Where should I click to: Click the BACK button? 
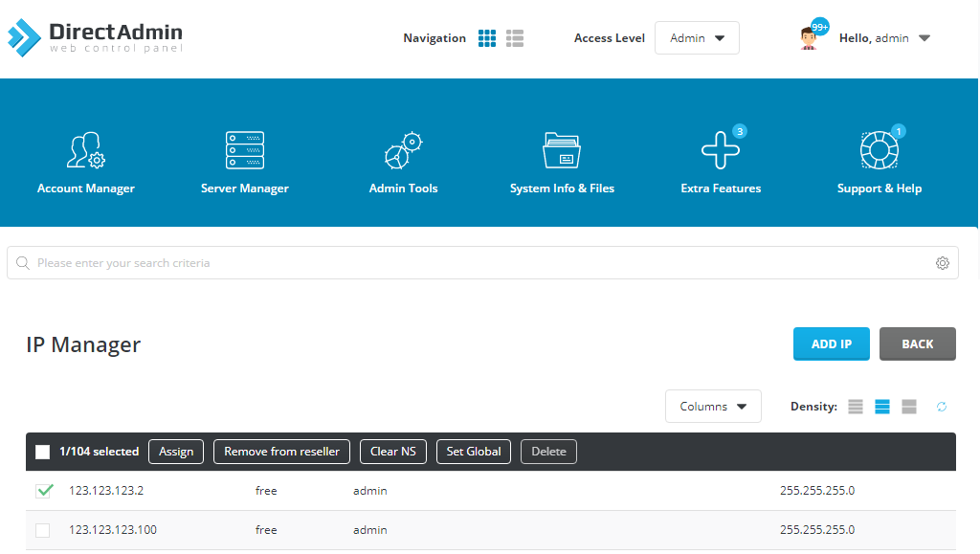click(918, 344)
